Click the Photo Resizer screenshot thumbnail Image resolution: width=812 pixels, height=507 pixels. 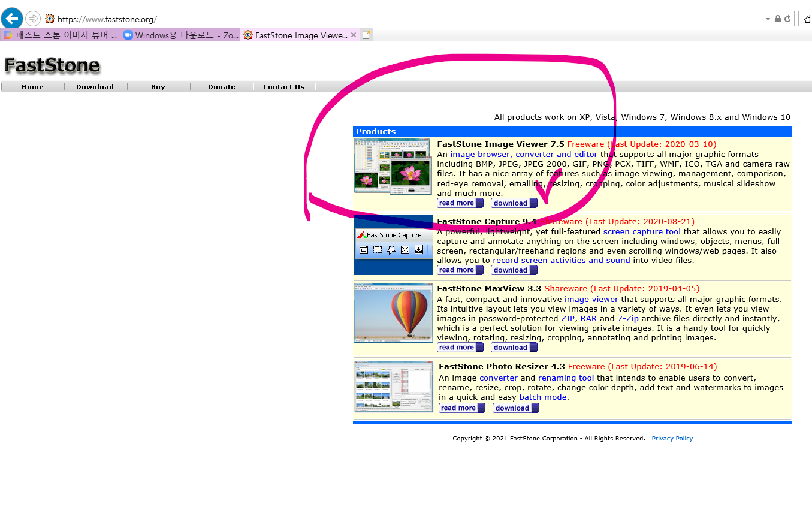tap(394, 387)
